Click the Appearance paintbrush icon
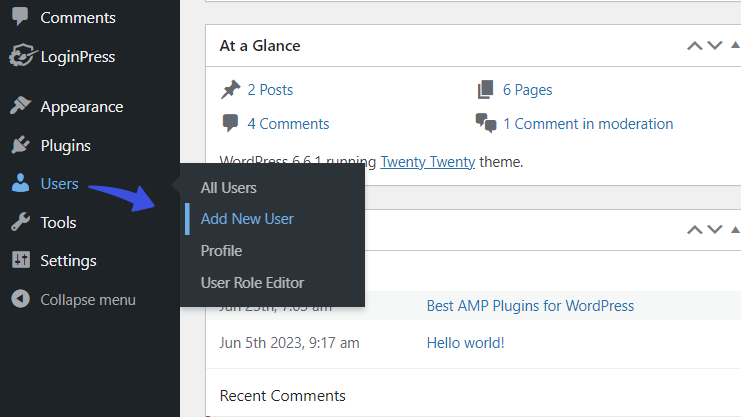This screenshot has width=741, height=417. click(20, 105)
